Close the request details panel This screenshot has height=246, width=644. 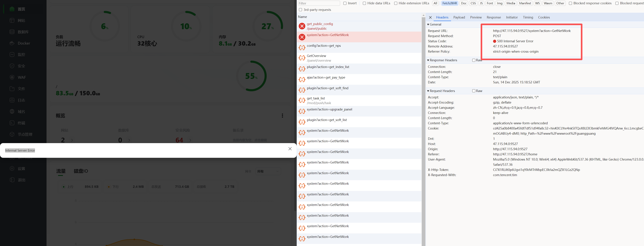[x=430, y=18]
